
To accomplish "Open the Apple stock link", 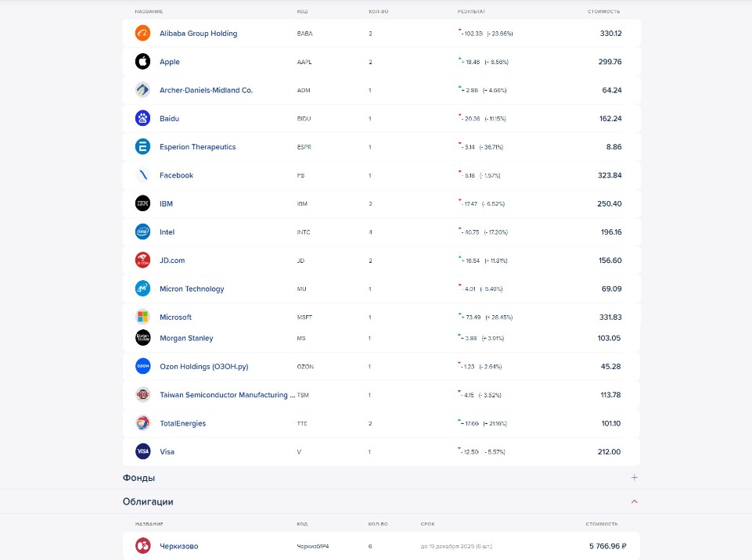I will (x=169, y=62).
